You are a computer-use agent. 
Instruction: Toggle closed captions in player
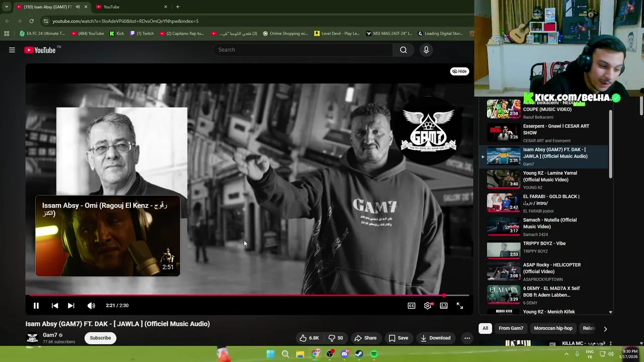click(412, 306)
